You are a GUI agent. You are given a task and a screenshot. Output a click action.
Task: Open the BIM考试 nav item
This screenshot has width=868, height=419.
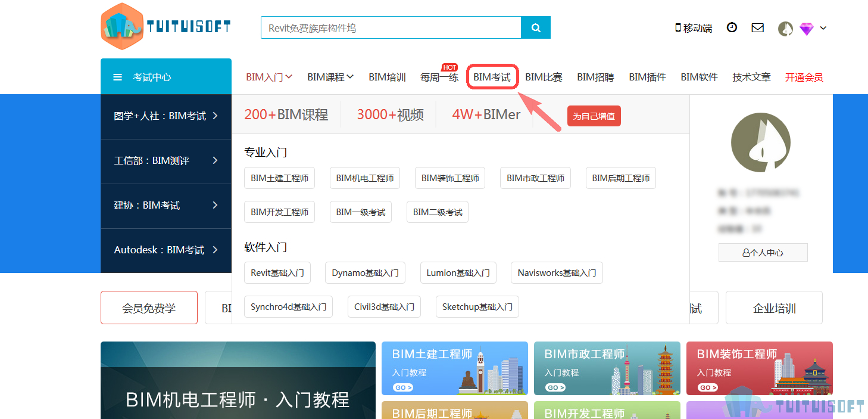tap(492, 77)
